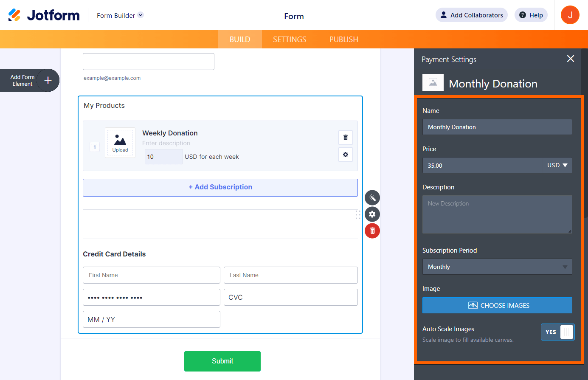The height and width of the screenshot is (380, 588).
Task: Click the Last Name credit card field
Action: pos(291,275)
